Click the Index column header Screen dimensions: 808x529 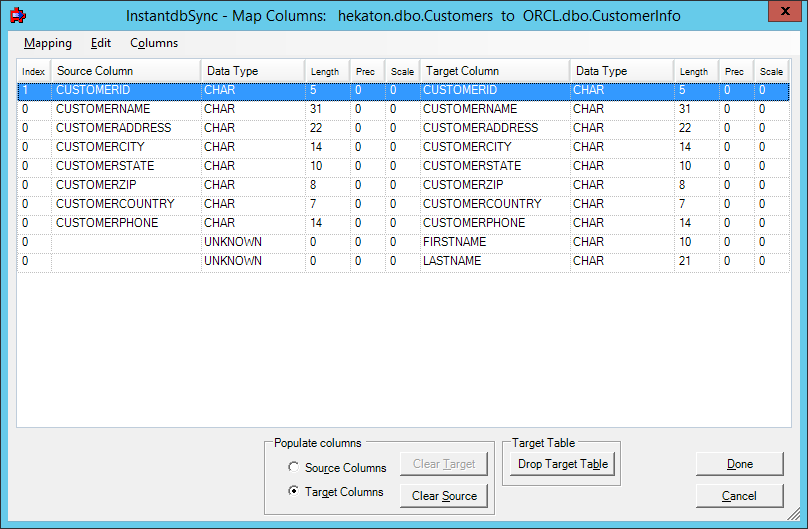[34, 72]
